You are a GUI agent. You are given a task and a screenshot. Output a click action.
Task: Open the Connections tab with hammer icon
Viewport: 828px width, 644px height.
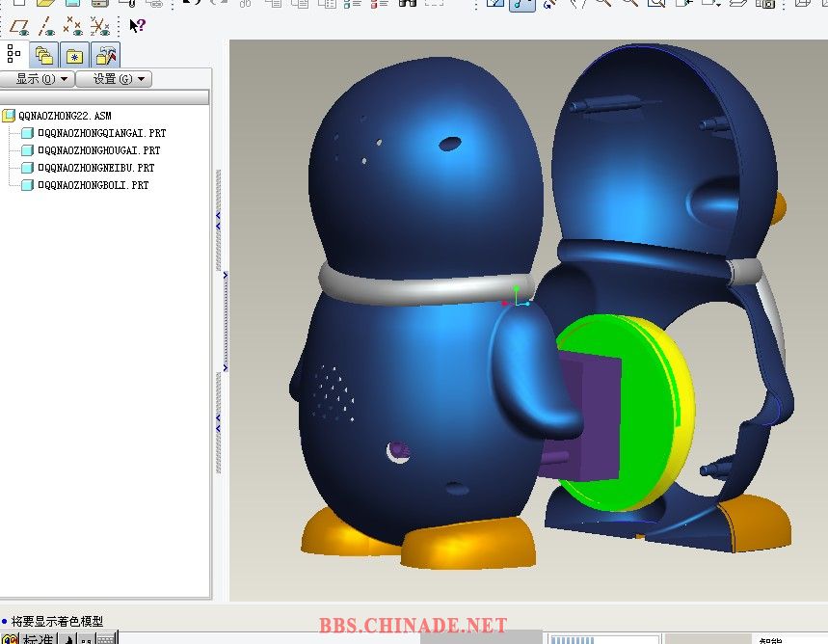click(105, 55)
